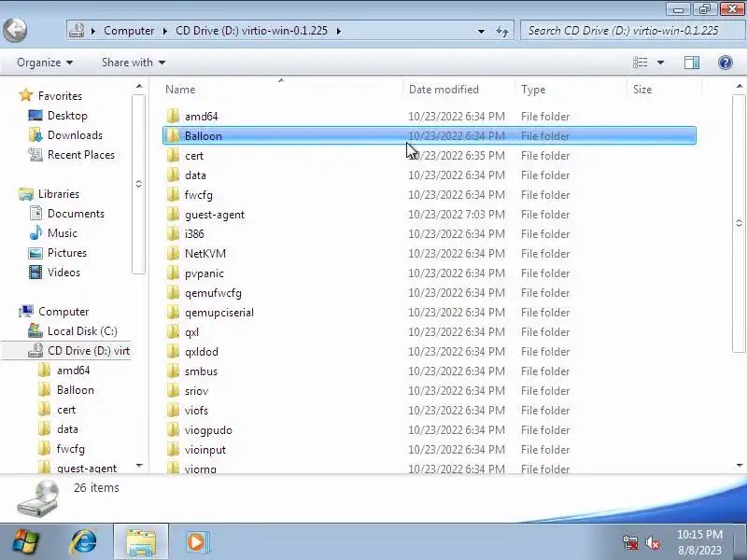
Task: Select the smbus folder name
Action: [201, 371]
